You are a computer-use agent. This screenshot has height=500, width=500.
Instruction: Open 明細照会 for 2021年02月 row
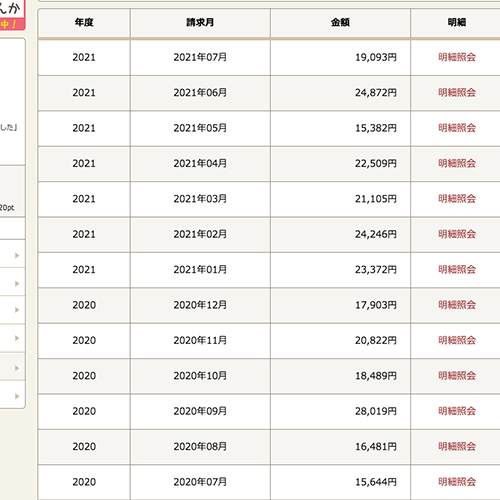point(457,234)
